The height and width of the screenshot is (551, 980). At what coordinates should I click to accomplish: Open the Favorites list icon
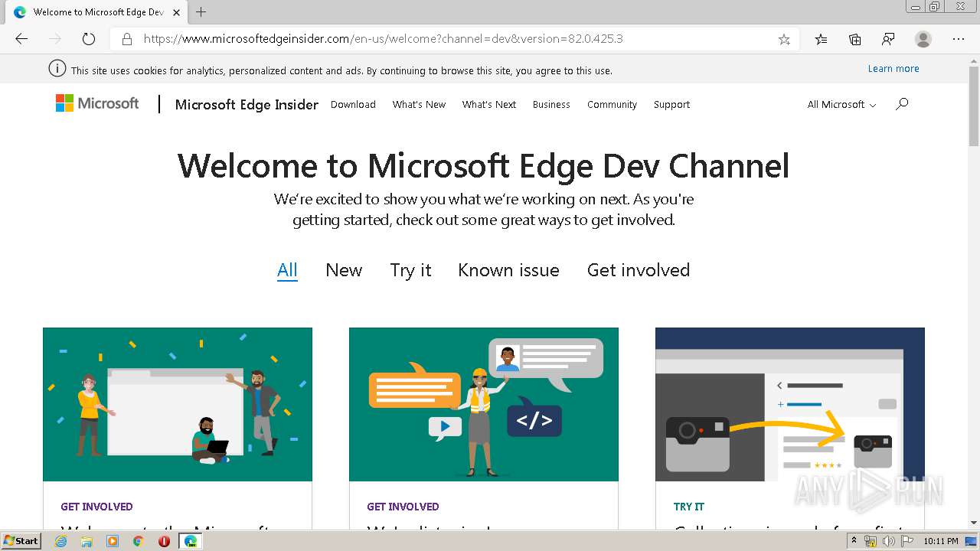click(821, 39)
